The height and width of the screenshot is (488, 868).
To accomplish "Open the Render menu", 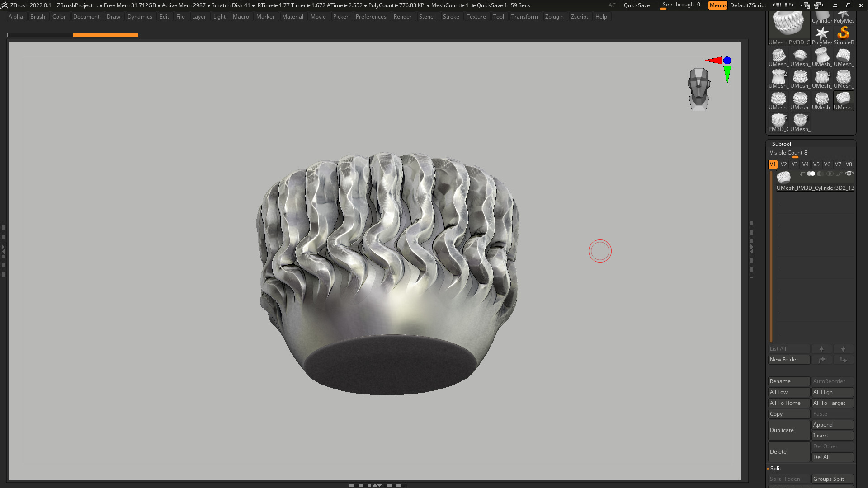I will click(x=402, y=17).
